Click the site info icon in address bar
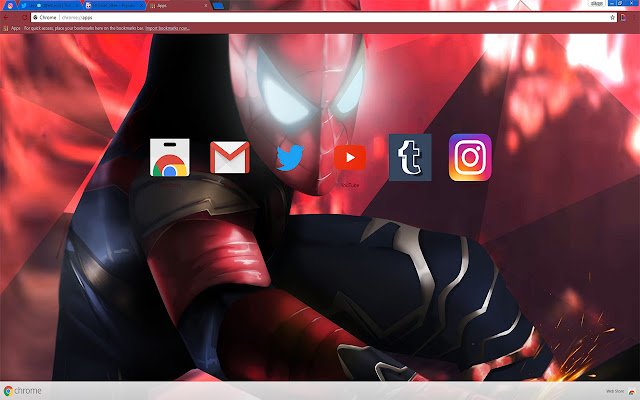 36,18
